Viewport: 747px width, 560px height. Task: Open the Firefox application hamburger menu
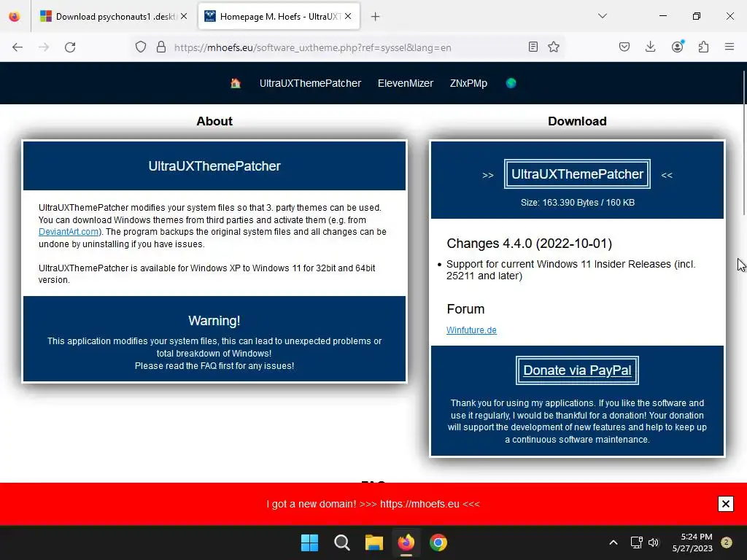pos(729,47)
